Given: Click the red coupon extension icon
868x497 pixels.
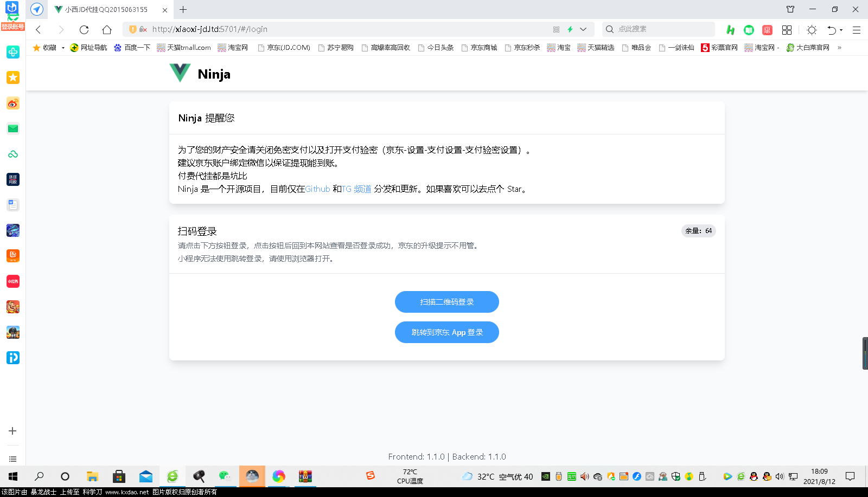Looking at the screenshot, I should (x=767, y=30).
